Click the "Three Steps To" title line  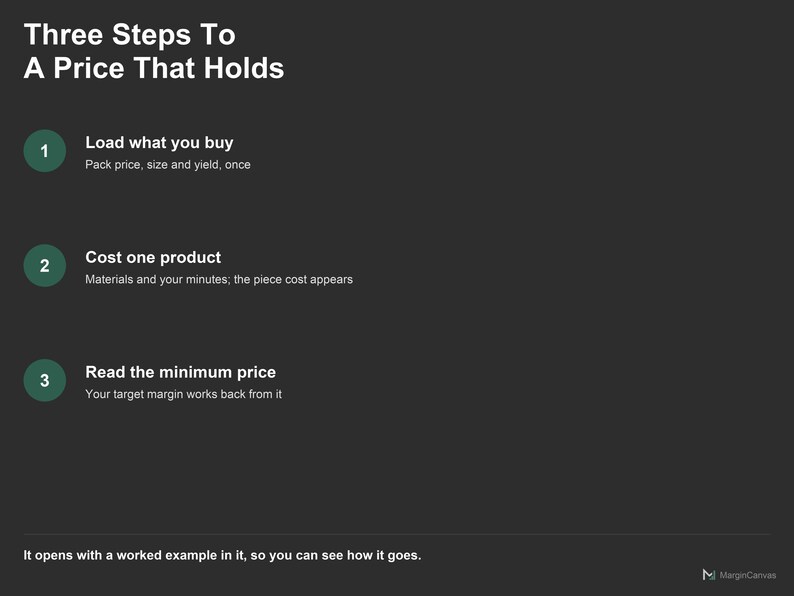[x=130, y=34]
